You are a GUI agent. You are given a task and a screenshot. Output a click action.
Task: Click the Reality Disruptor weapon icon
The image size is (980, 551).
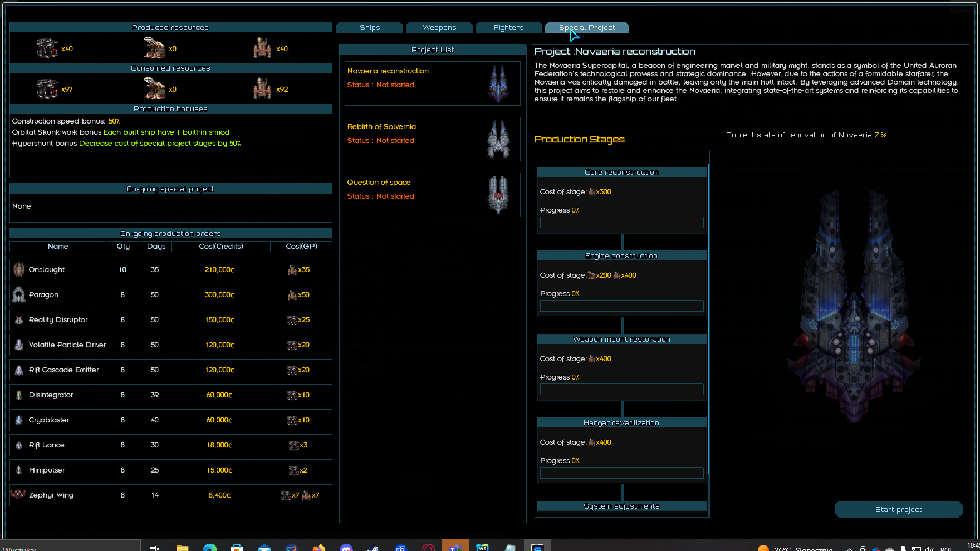pyautogui.click(x=19, y=320)
